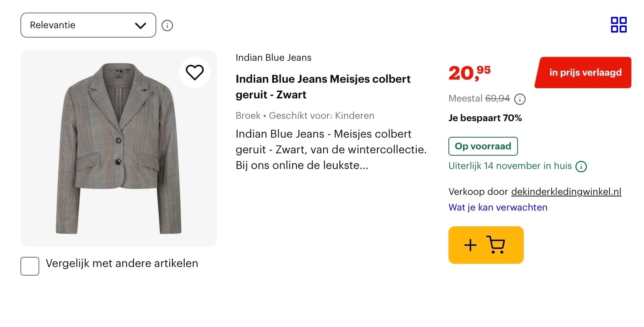Open the product category label 'Broek'
644x327 pixels.
247,116
